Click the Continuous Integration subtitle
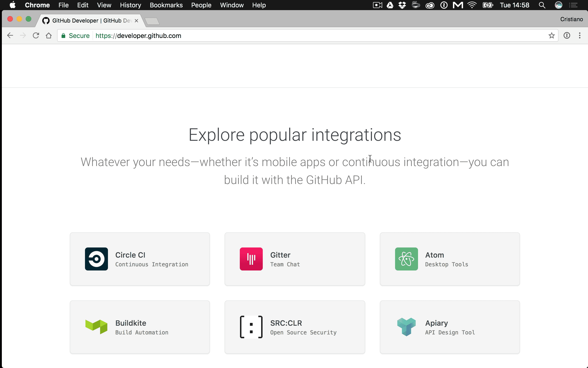Image resolution: width=588 pixels, height=368 pixels. coord(152,264)
